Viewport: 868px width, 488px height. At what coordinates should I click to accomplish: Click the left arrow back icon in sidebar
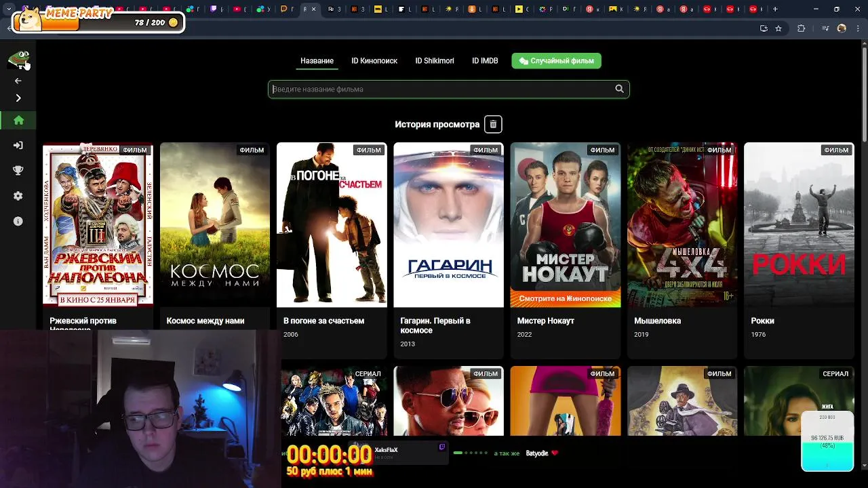tap(18, 81)
